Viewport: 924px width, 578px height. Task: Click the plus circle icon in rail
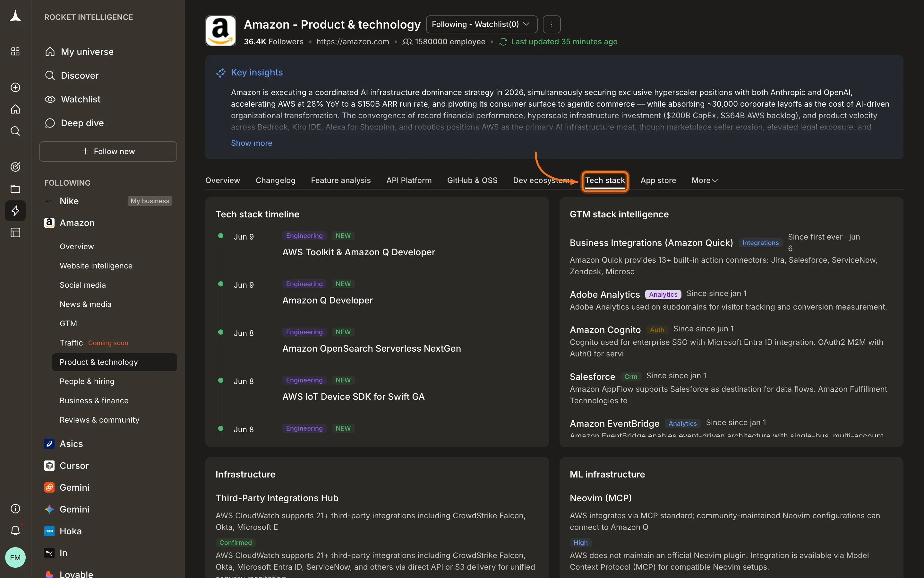15,87
